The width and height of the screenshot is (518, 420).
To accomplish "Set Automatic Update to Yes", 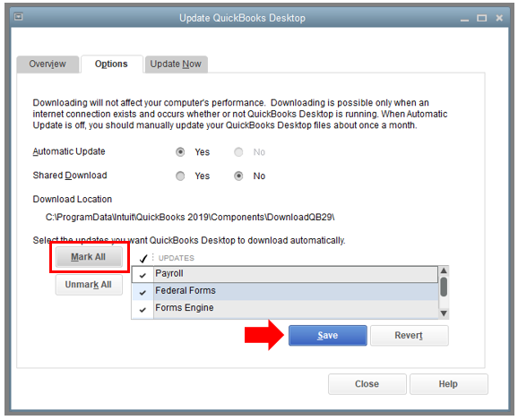I will (180, 152).
